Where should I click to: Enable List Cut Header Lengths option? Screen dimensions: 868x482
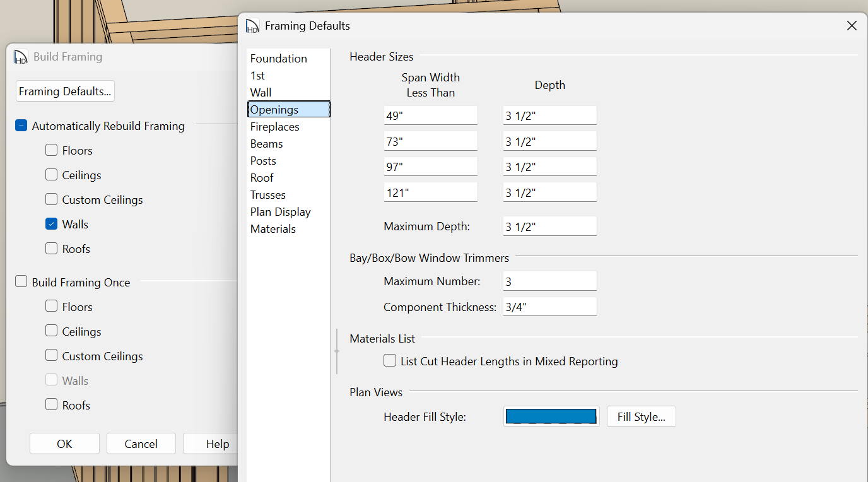click(x=390, y=361)
